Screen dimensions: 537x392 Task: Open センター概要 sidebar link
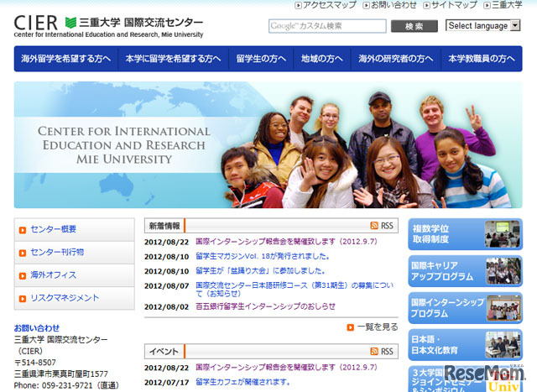(x=54, y=229)
